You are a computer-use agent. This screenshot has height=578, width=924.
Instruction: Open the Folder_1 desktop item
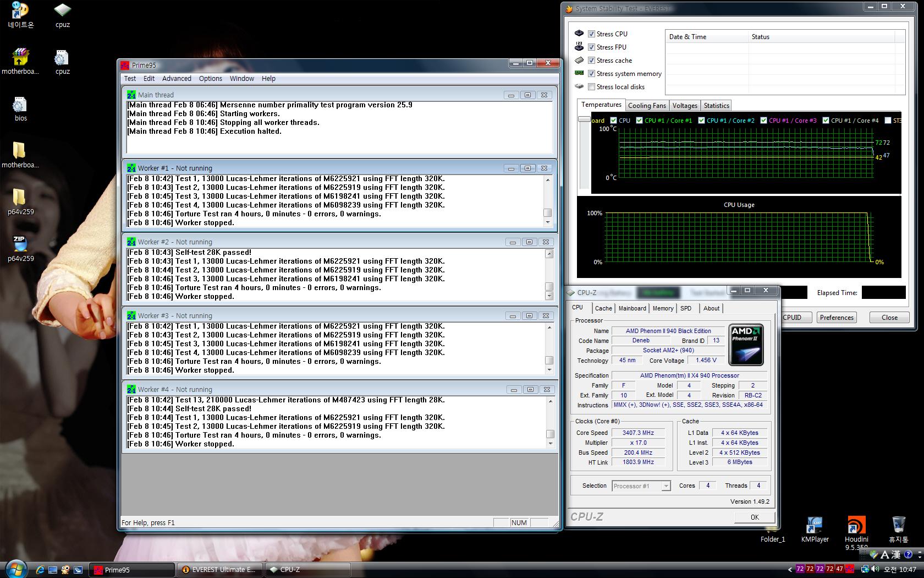coord(773,539)
